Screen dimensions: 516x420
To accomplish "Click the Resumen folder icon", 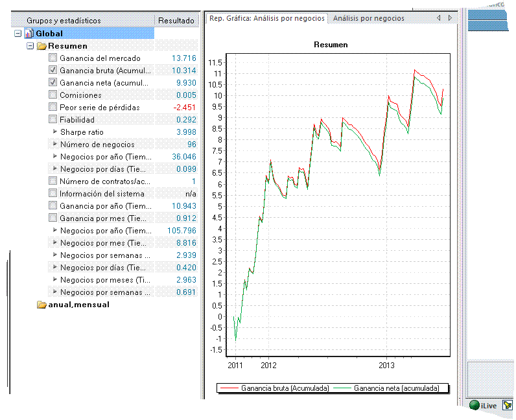I will 41,46.
